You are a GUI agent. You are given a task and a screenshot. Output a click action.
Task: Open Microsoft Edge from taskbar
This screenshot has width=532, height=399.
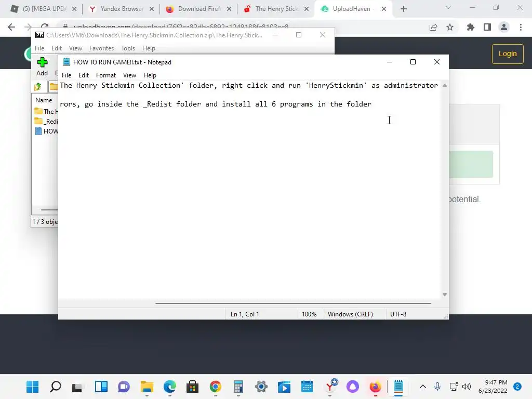click(170, 387)
